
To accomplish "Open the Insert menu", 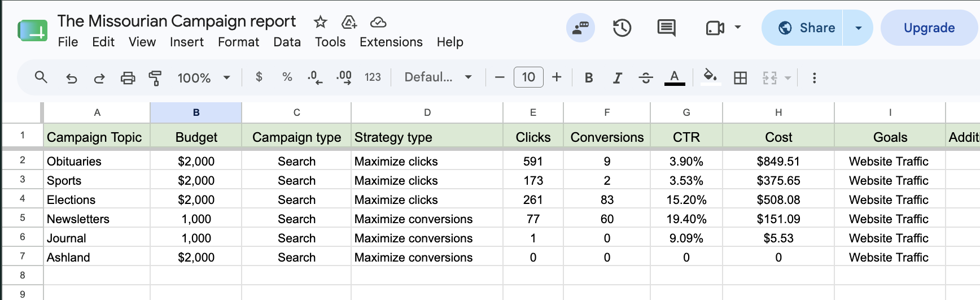I will point(187,42).
